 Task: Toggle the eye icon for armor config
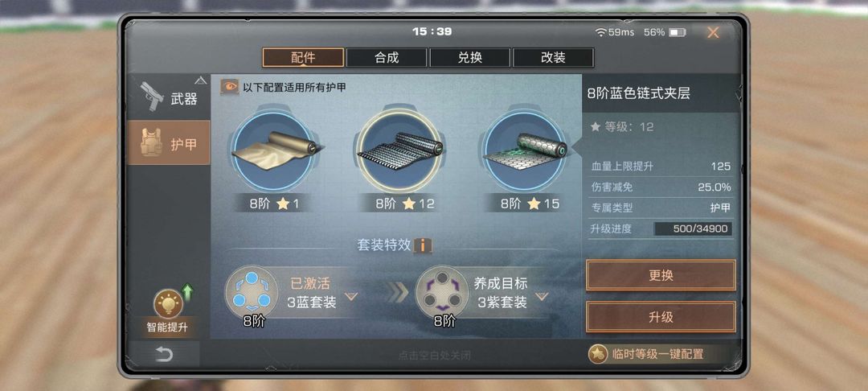(x=229, y=87)
